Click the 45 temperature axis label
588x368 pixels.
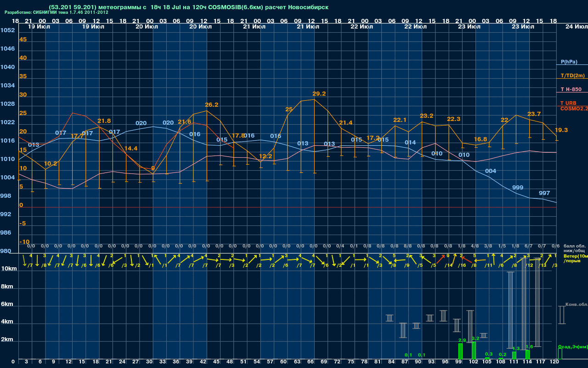[x=23, y=40]
